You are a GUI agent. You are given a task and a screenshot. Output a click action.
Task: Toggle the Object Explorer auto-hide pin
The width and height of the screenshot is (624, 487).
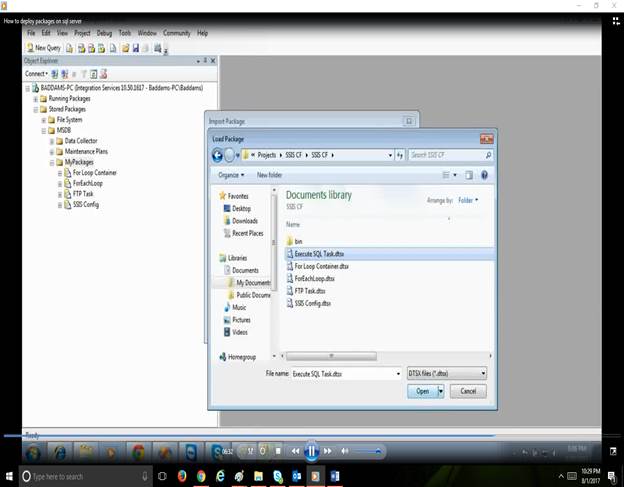pos(205,60)
